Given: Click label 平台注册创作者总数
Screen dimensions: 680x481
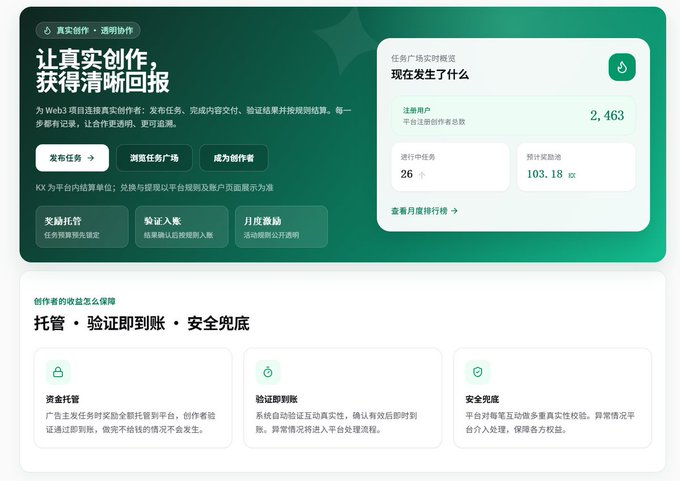Looking at the screenshot, I should click(x=434, y=122).
